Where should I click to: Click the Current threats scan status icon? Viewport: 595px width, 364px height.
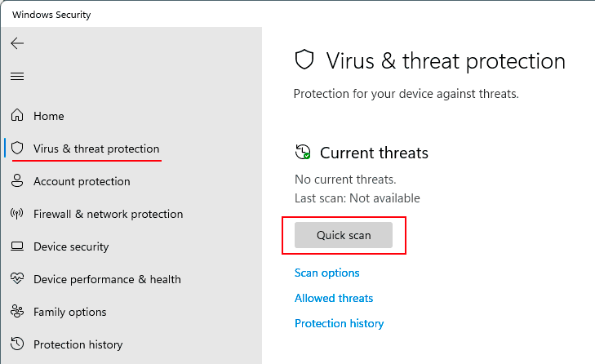click(303, 152)
